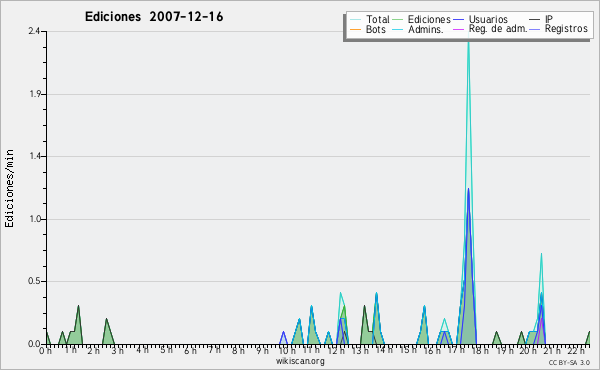Click the IP legend label

tap(549, 19)
